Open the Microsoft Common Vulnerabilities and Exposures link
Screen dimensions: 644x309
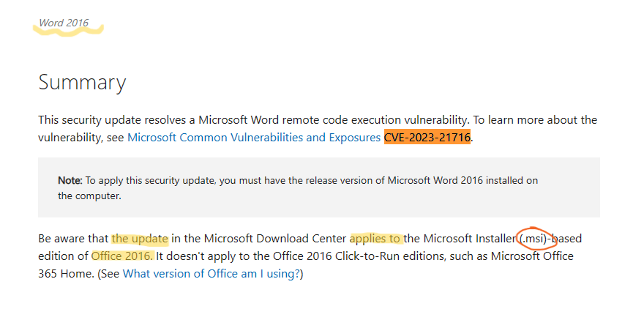(x=254, y=137)
